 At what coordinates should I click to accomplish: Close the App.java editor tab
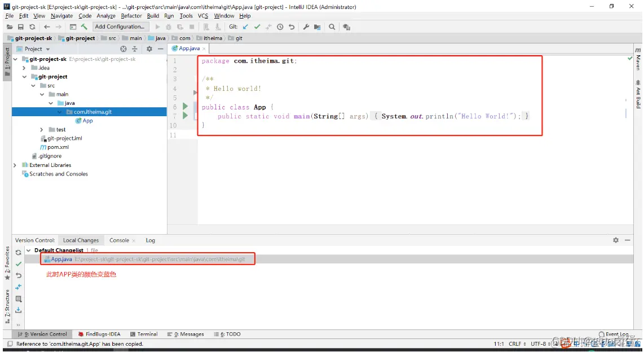204,49
